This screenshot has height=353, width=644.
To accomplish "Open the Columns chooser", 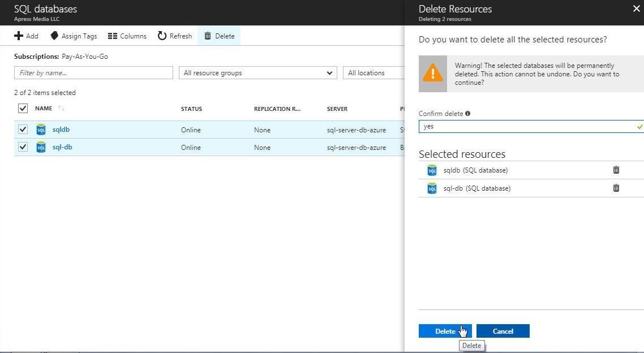I will coord(127,36).
